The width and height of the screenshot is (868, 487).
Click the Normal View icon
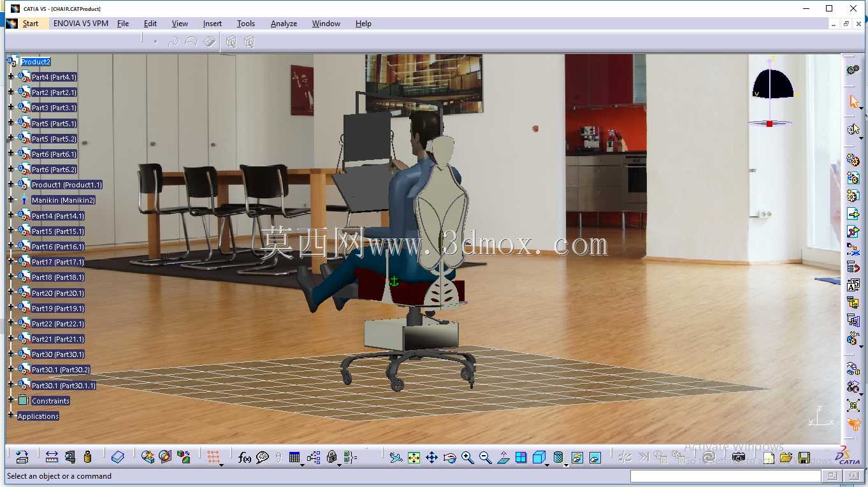(503, 457)
